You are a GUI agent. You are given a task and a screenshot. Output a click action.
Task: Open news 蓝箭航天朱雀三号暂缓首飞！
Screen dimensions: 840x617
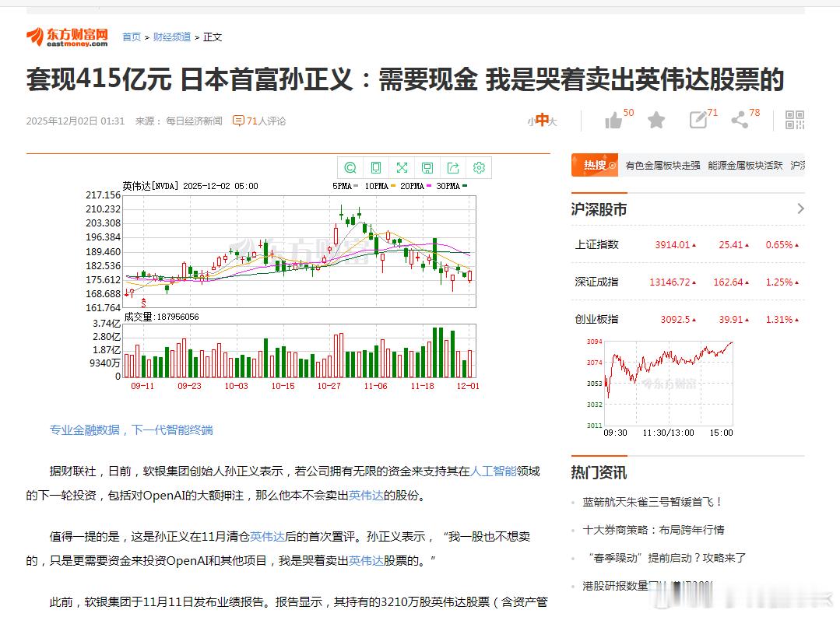[x=652, y=502]
